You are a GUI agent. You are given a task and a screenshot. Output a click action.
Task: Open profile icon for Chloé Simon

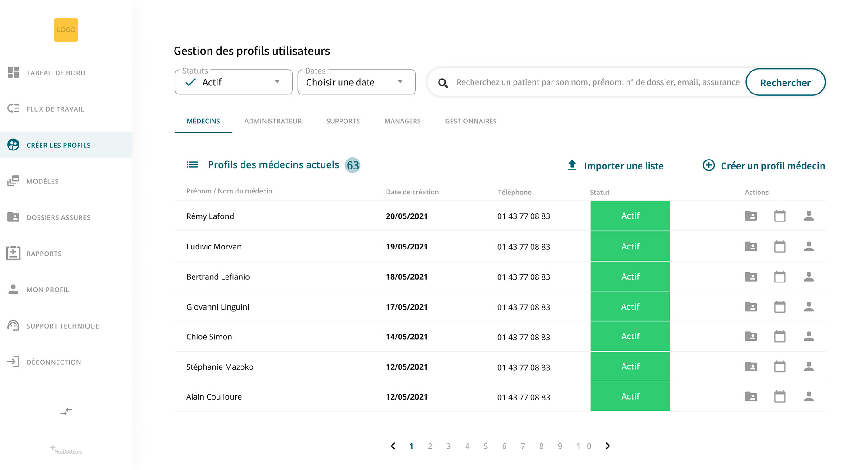pyautogui.click(x=809, y=336)
